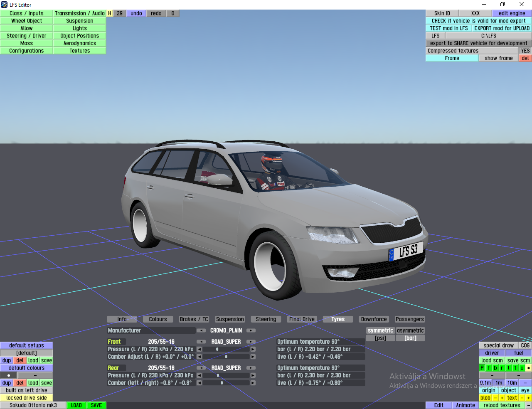The width and height of the screenshot is (532, 409).
Task: Click the Sokuda Ottania mk3 vehicle name field
Action: [x=33, y=405]
